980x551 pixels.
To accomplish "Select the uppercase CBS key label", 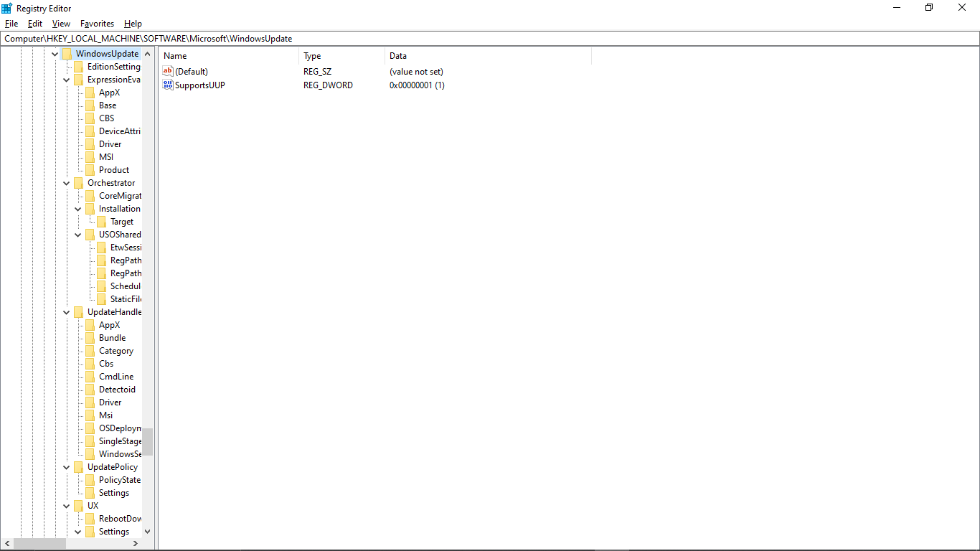I will tap(107, 118).
